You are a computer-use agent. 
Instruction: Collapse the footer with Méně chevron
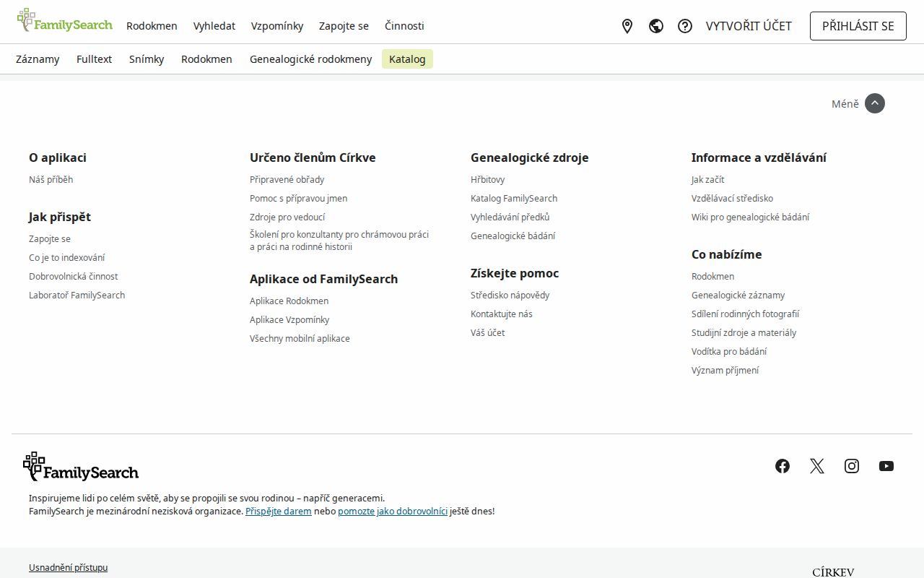click(875, 103)
